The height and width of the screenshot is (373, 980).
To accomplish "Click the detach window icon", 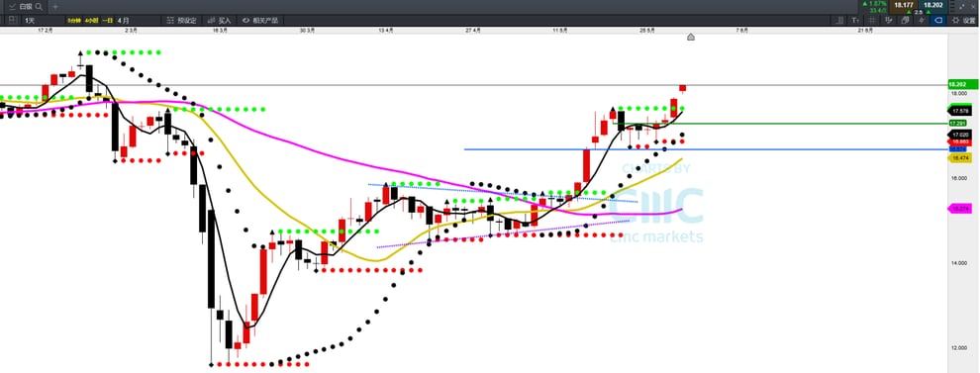I will pyautogui.click(x=962, y=7).
